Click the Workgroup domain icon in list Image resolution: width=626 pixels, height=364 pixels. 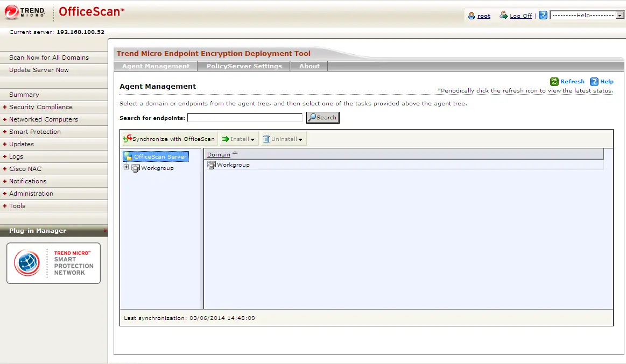coord(212,165)
